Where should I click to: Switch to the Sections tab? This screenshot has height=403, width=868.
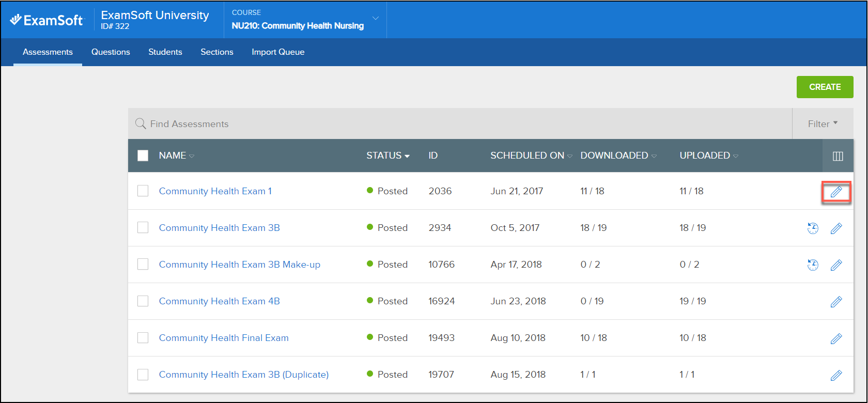coord(217,52)
